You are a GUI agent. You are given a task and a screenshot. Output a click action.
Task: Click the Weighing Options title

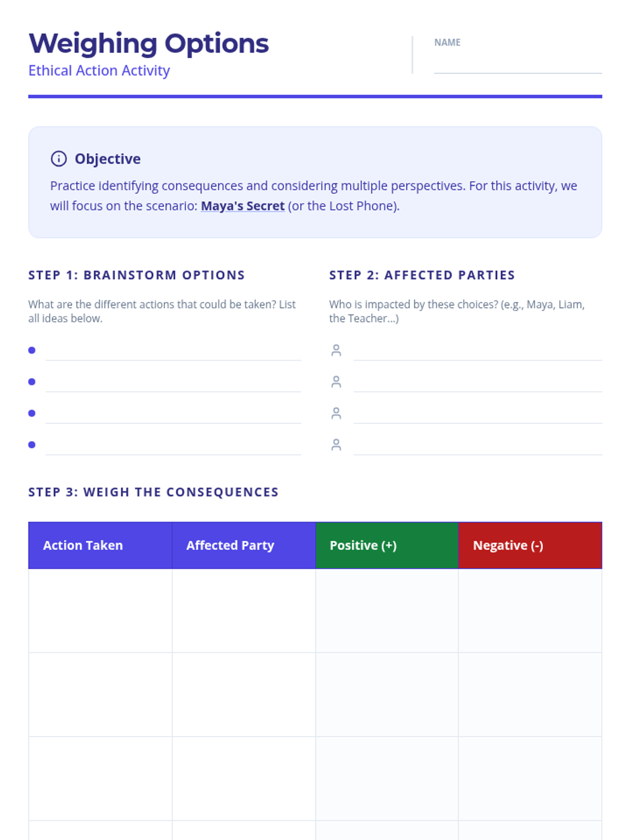point(149,44)
